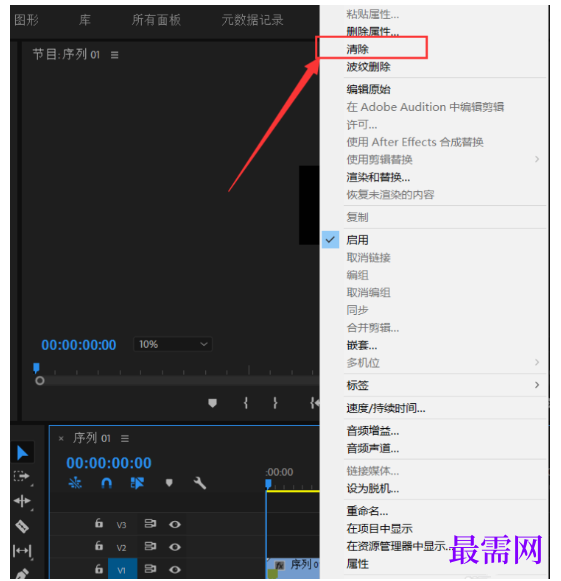Viewport: 561px width, 581px height.
Task: Select the Razor tool
Action: [x=22, y=526]
